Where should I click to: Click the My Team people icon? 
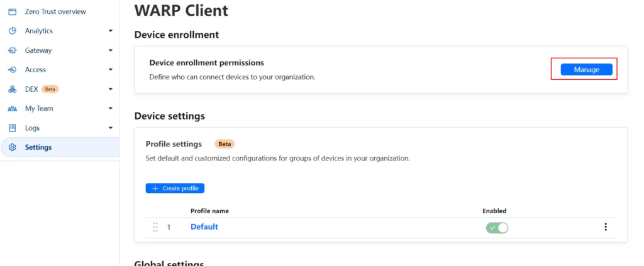(12, 109)
